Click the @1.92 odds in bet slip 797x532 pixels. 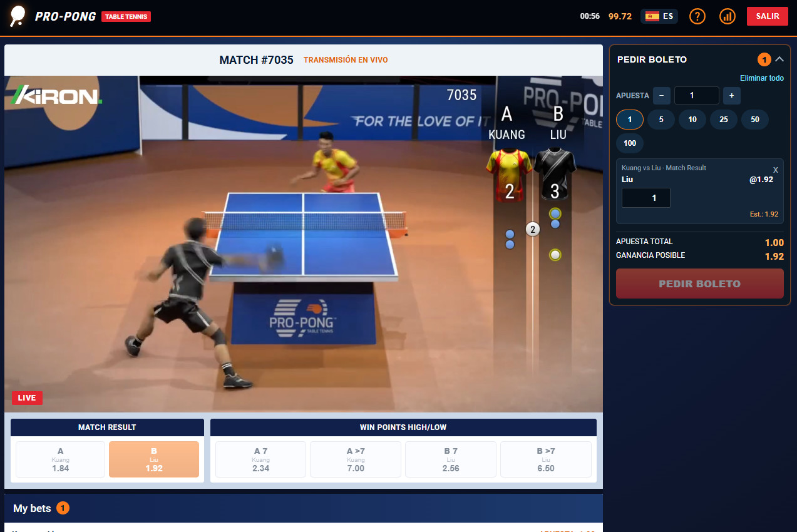point(761,179)
